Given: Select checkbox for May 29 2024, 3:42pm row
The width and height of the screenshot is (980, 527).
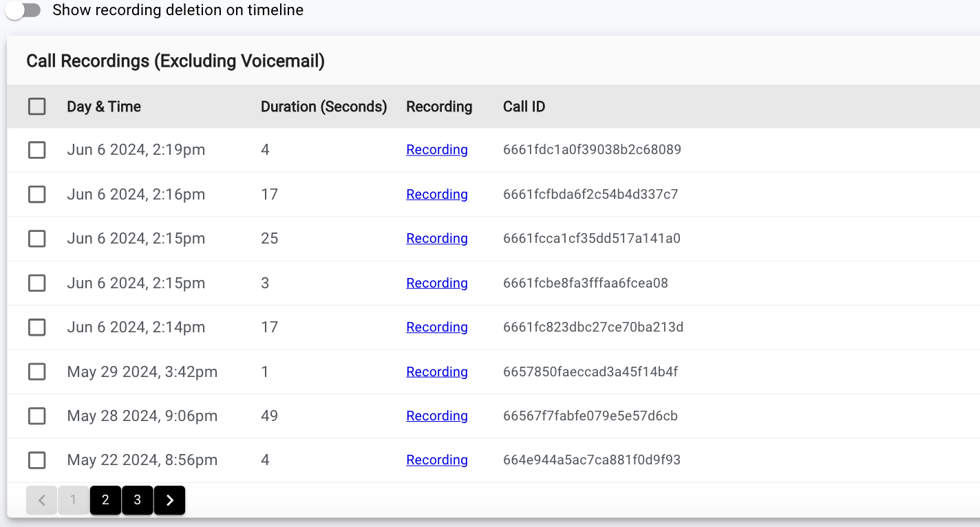Looking at the screenshot, I should click(x=37, y=372).
